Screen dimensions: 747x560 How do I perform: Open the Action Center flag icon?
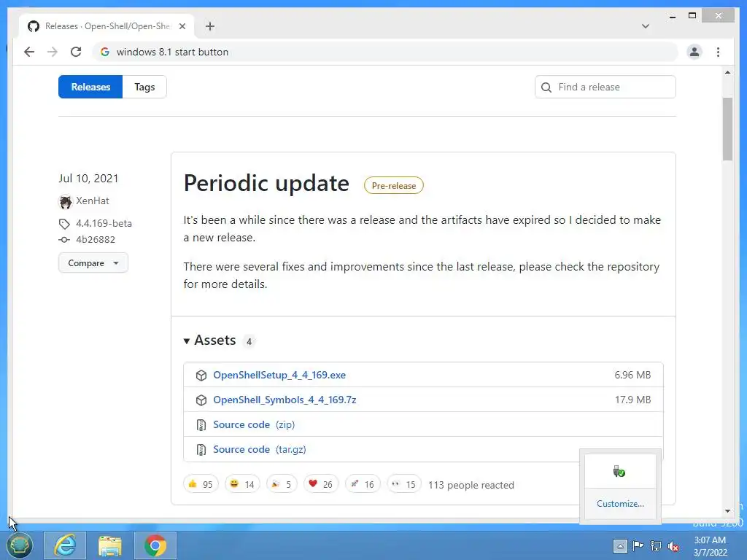click(x=638, y=545)
